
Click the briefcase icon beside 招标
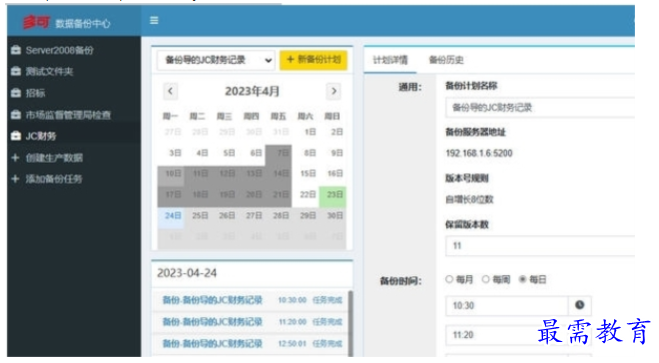[16, 92]
